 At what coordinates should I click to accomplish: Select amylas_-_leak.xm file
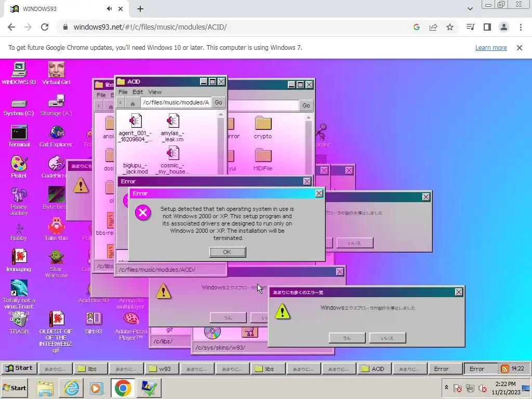[172, 128]
